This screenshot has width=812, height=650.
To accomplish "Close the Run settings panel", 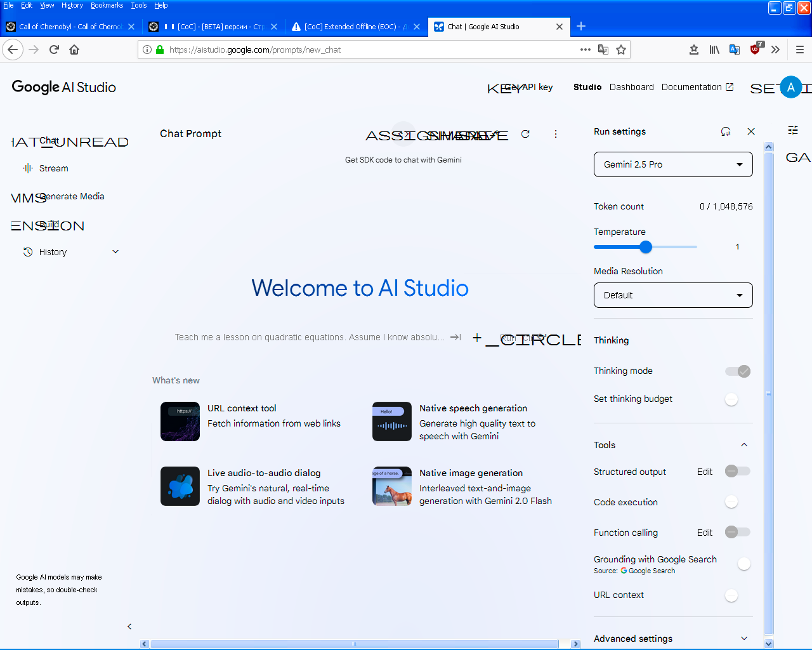I will click(x=751, y=131).
